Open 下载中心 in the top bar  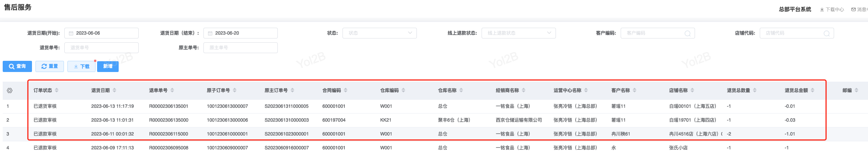pos(832,10)
